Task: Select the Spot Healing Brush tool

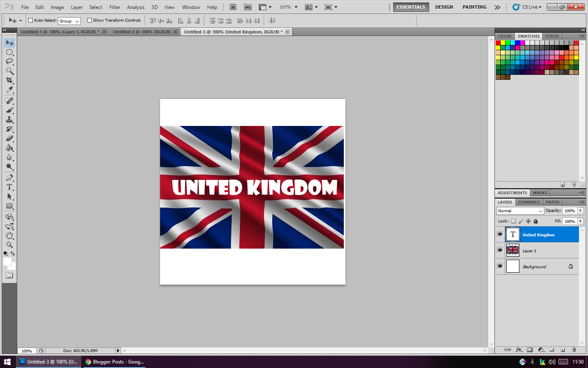Action: 9,101
